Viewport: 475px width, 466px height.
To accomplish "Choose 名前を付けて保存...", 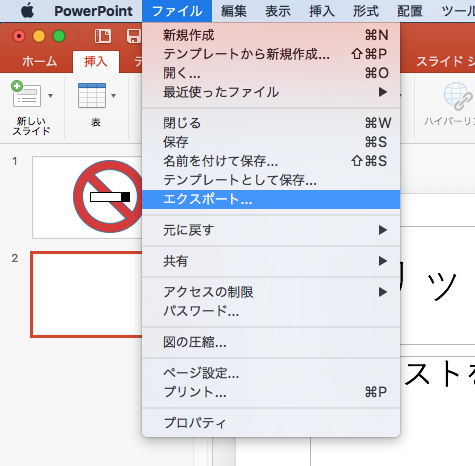I will pyautogui.click(x=271, y=161).
